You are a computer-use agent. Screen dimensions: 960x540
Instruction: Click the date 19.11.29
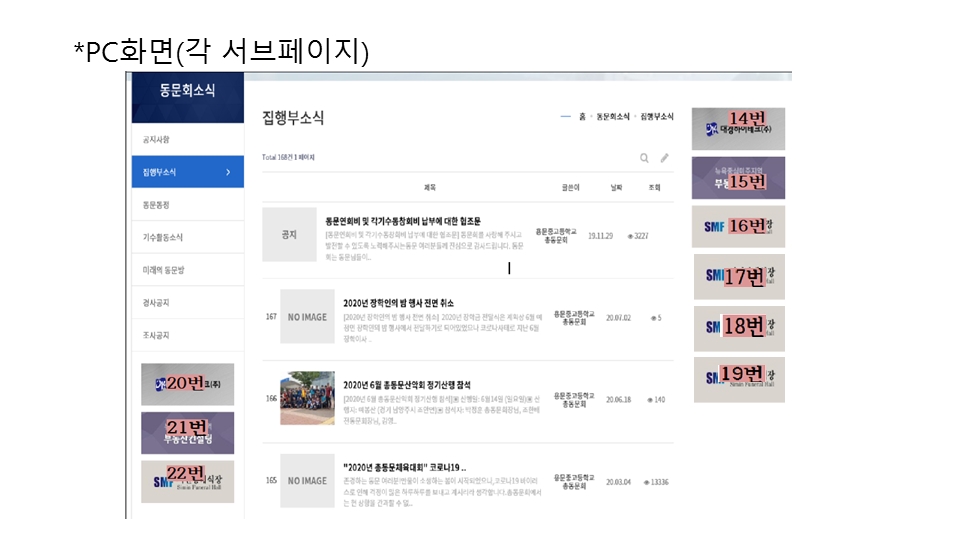601,236
